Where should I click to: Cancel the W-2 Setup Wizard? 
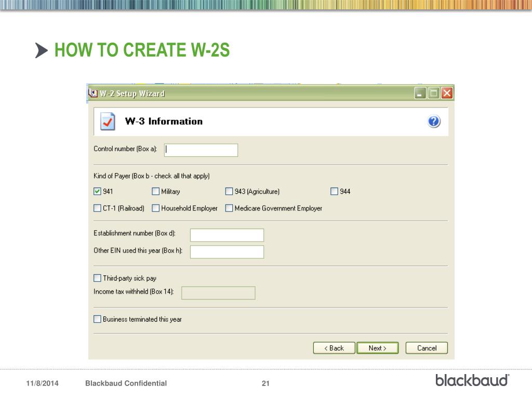pos(427,348)
